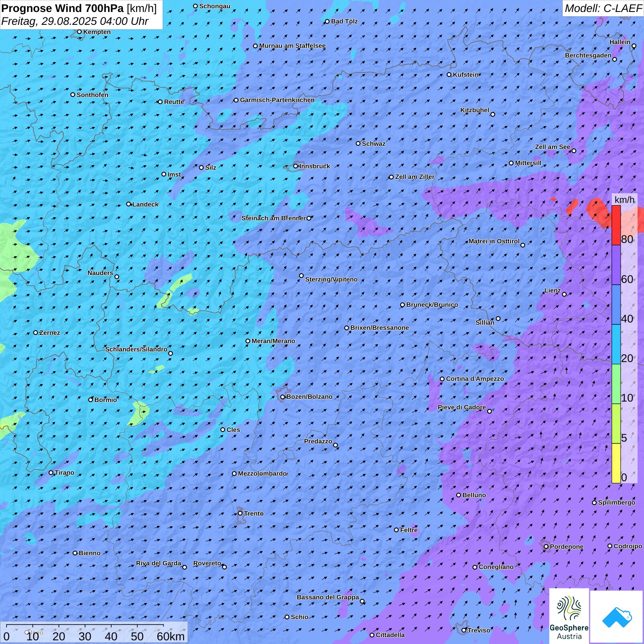Click the Landeck city marker
This screenshot has height=644, width=644.
(x=128, y=204)
